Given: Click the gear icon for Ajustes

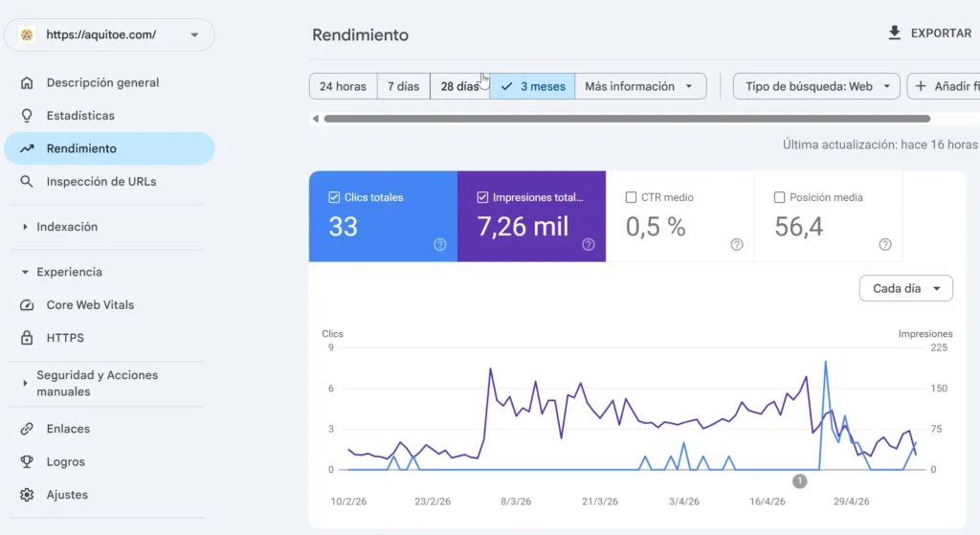Looking at the screenshot, I should pos(26,495).
